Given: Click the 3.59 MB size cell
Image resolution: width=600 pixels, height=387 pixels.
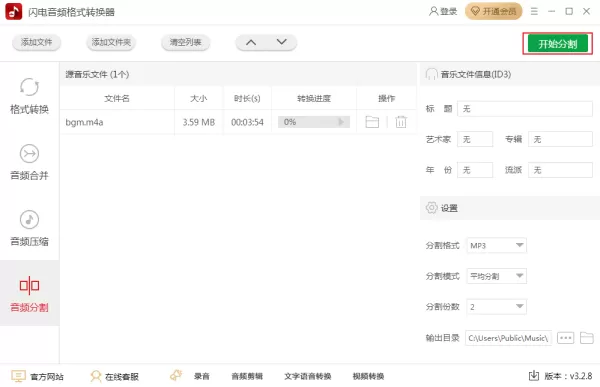Looking at the screenshot, I should tap(199, 122).
